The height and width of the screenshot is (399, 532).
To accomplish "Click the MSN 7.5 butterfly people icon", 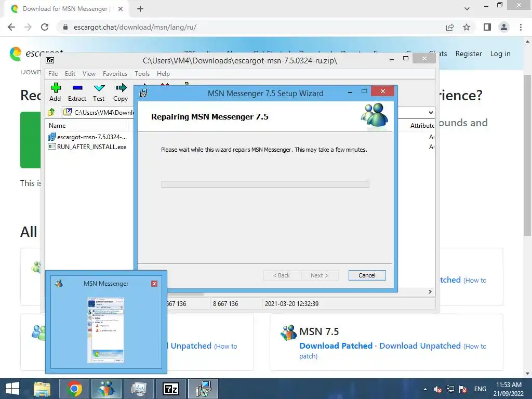I will click(289, 332).
